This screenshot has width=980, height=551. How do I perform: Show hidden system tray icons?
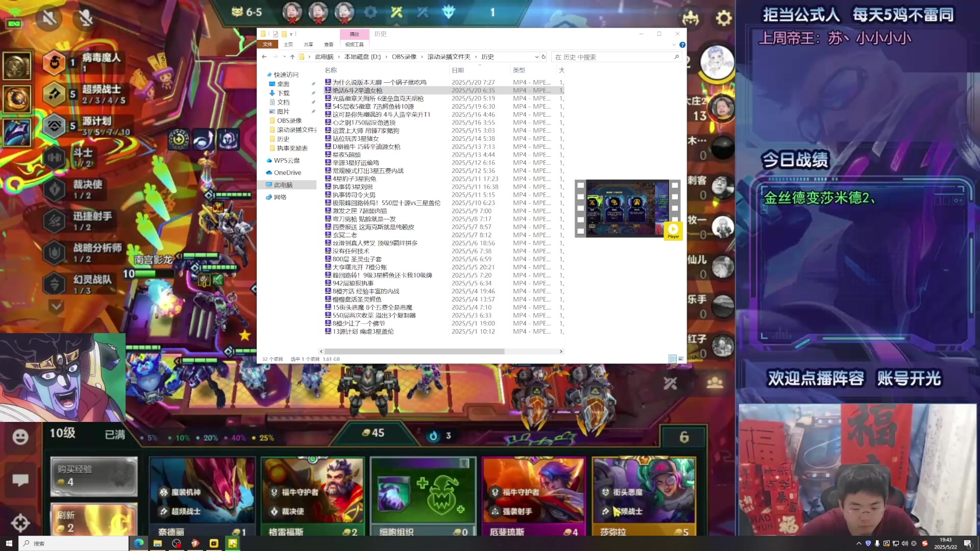(859, 543)
